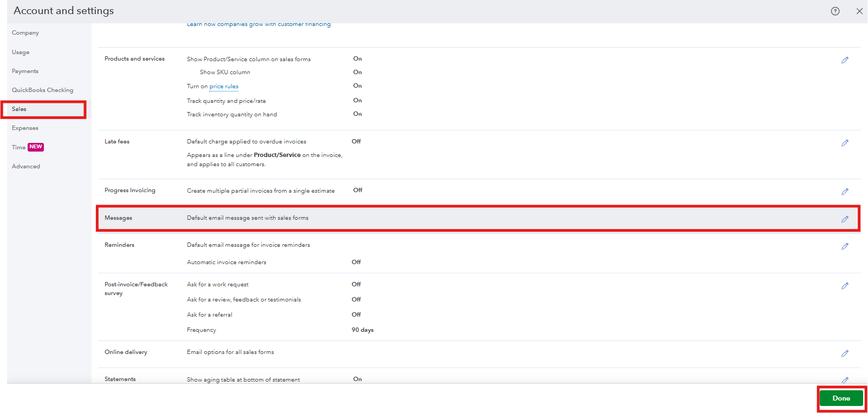
Task: Click Ask for a review, feedback or testimonials
Action: [x=244, y=299]
